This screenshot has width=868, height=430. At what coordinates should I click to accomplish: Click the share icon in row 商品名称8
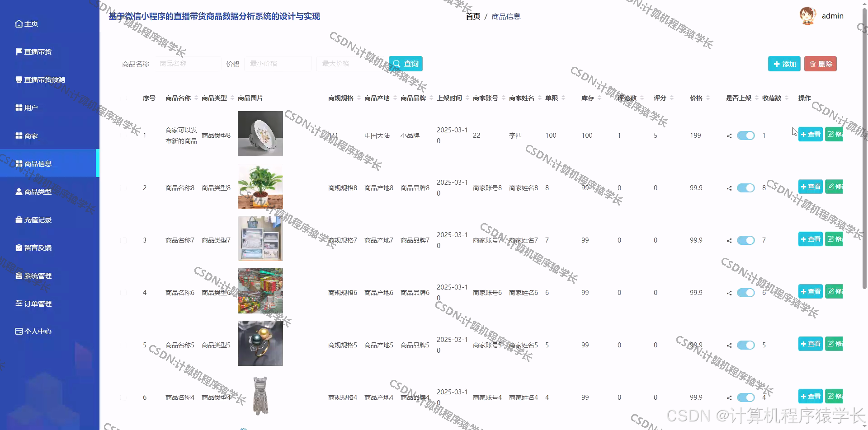(x=729, y=188)
